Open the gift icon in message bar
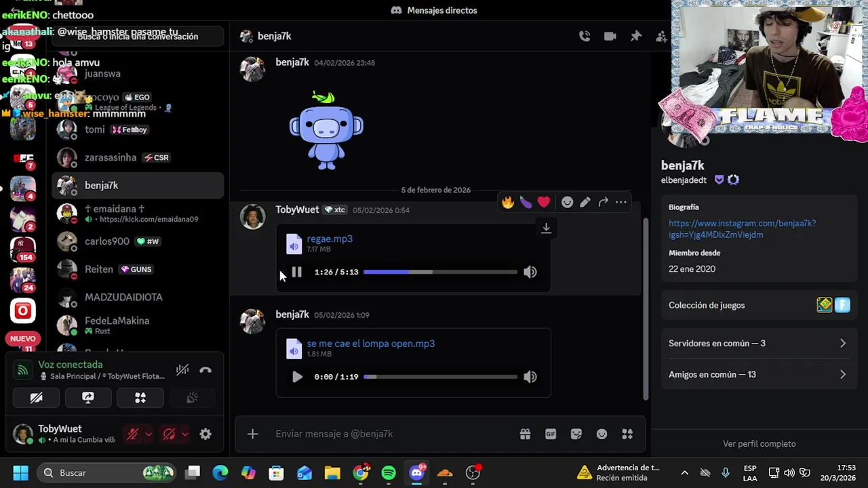This screenshot has width=868, height=488. [x=525, y=434]
